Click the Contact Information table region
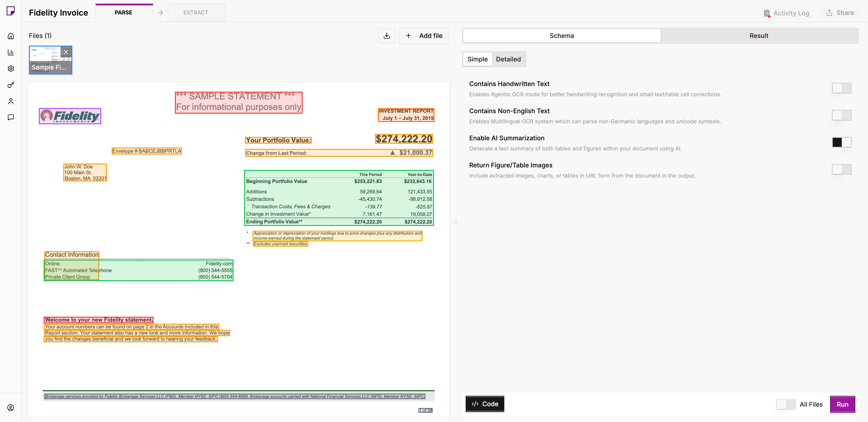Screen dimensions: 868x422 tap(138, 270)
